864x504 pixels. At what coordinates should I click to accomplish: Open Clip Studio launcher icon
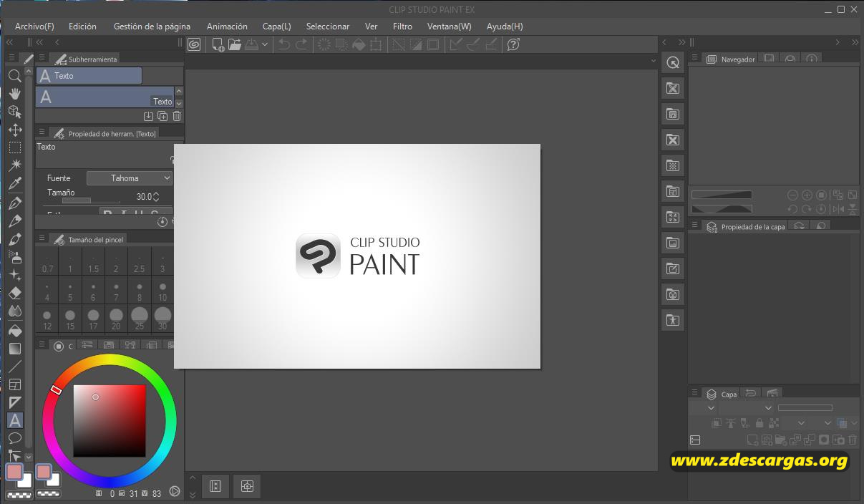[194, 44]
